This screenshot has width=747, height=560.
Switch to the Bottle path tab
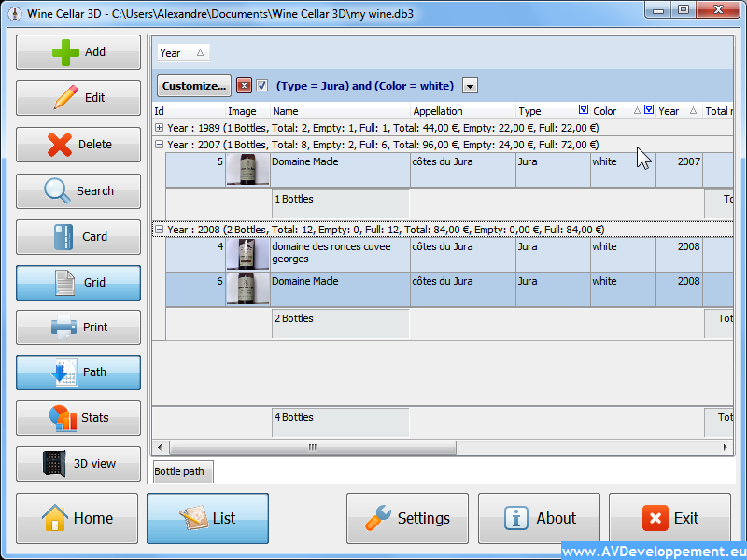pyautogui.click(x=183, y=471)
